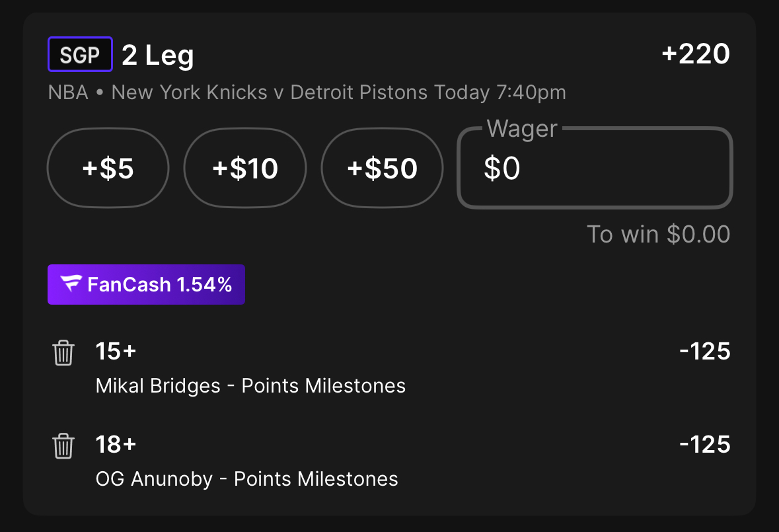Viewport: 779px width, 532px height.
Task: Click the FanCash flag logo icon
Action: [71, 285]
